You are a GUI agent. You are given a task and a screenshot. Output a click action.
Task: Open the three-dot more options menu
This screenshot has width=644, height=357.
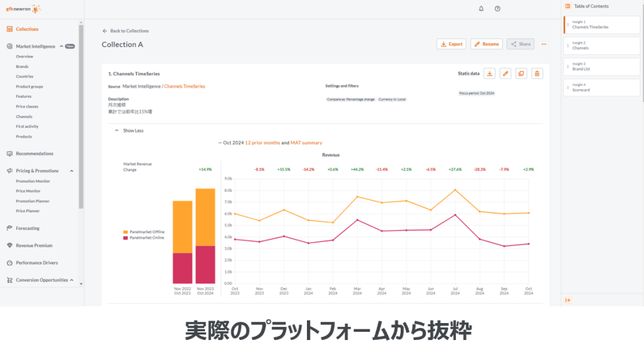tap(544, 44)
